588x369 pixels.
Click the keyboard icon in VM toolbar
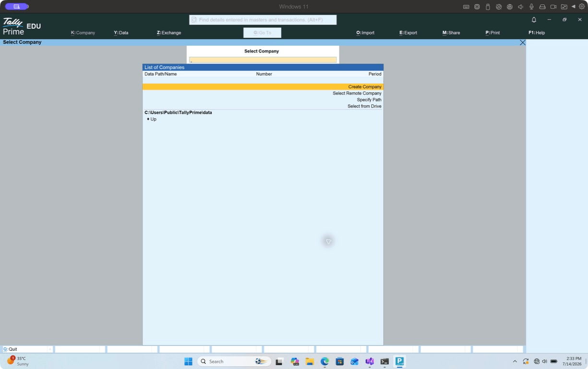pos(466,7)
